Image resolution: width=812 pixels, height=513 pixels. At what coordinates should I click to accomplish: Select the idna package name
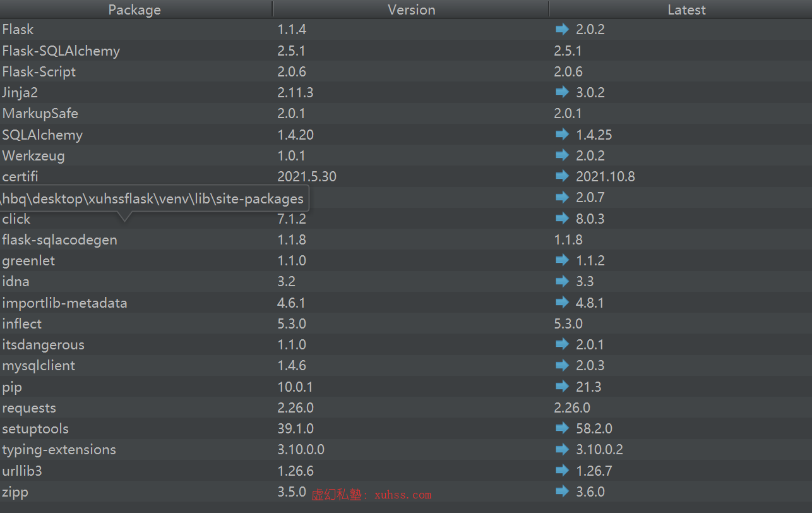coord(16,281)
